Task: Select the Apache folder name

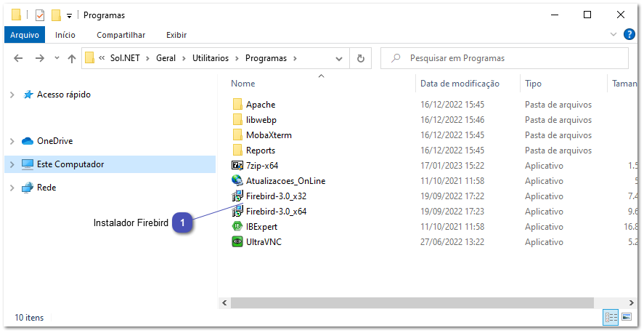Action: [x=261, y=105]
